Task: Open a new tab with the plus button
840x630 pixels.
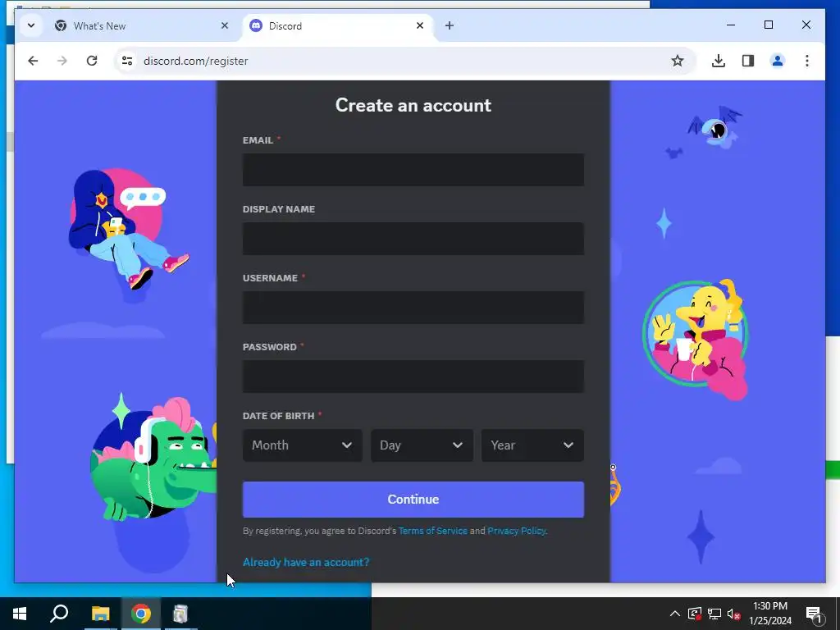Action: [x=450, y=25]
